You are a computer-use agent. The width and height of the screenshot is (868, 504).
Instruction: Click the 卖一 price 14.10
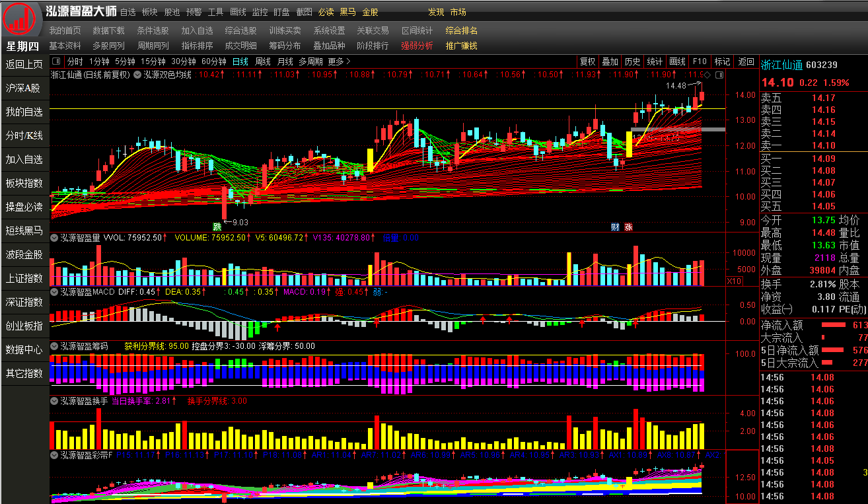tap(824, 146)
